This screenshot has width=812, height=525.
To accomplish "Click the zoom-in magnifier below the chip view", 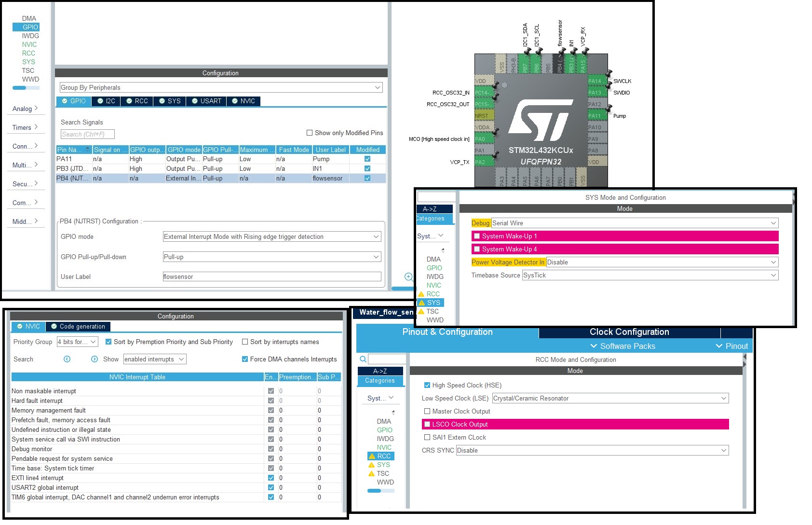I will 408,276.
